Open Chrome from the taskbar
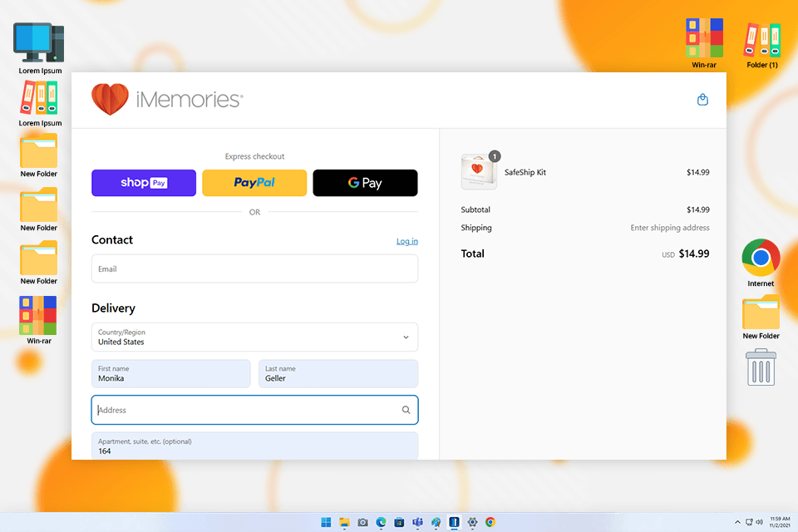 pyautogui.click(x=490, y=522)
